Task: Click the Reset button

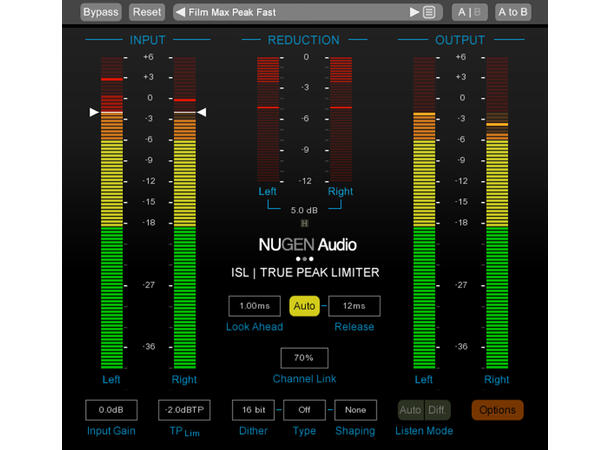Action: point(147,12)
